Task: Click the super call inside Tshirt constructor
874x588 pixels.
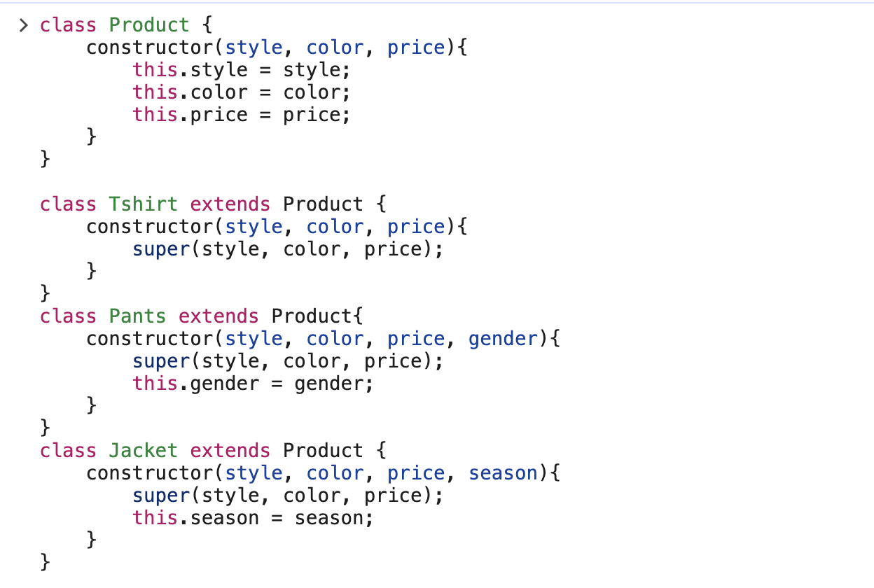Action: click(x=289, y=249)
